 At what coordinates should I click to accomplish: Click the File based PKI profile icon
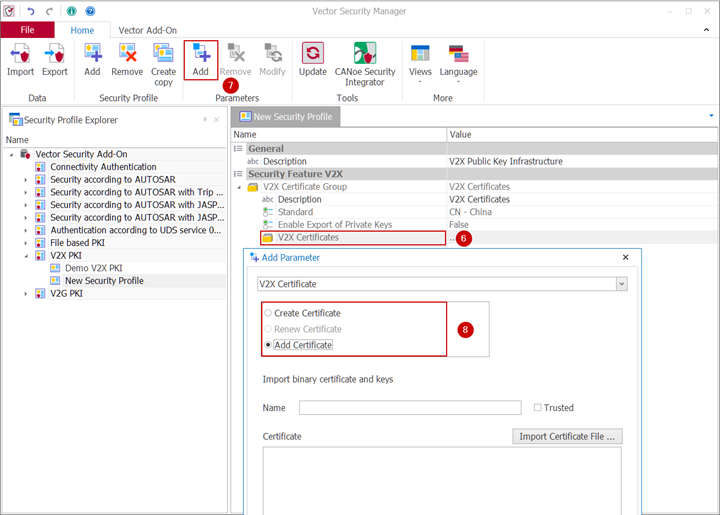coord(40,243)
